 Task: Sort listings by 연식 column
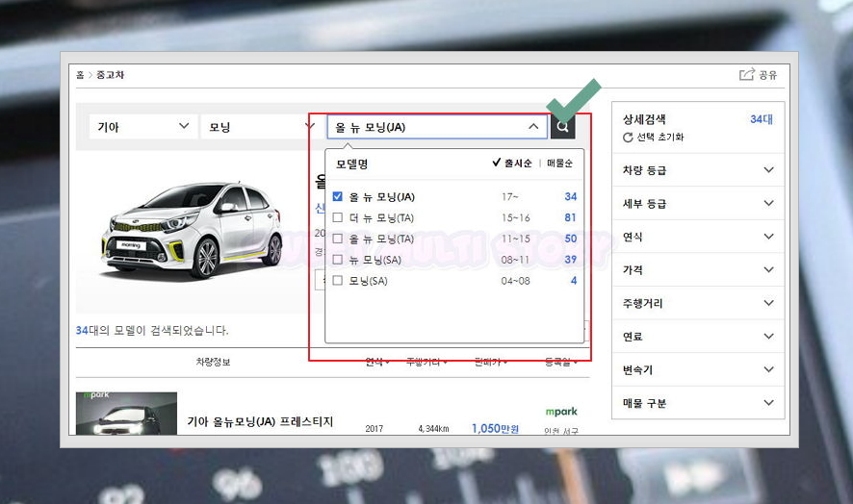click(376, 362)
